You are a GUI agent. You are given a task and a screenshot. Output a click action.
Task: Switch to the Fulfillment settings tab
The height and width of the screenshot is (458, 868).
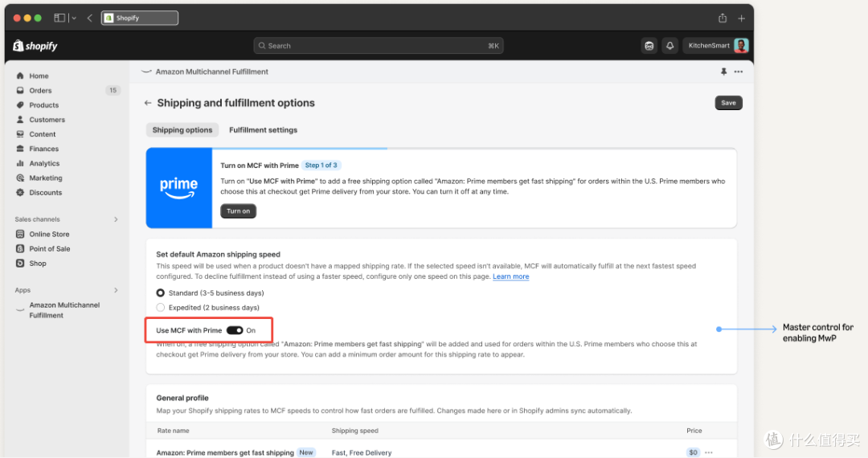[263, 130]
